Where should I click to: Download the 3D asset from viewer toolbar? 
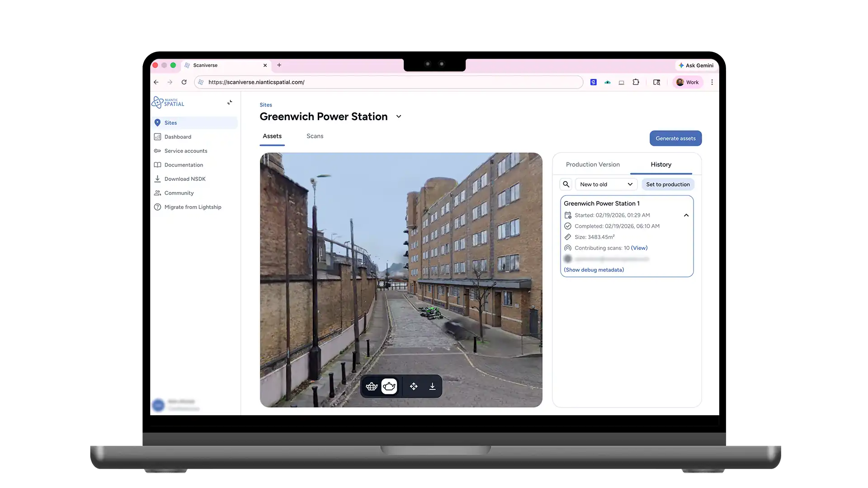tap(432, 386)
